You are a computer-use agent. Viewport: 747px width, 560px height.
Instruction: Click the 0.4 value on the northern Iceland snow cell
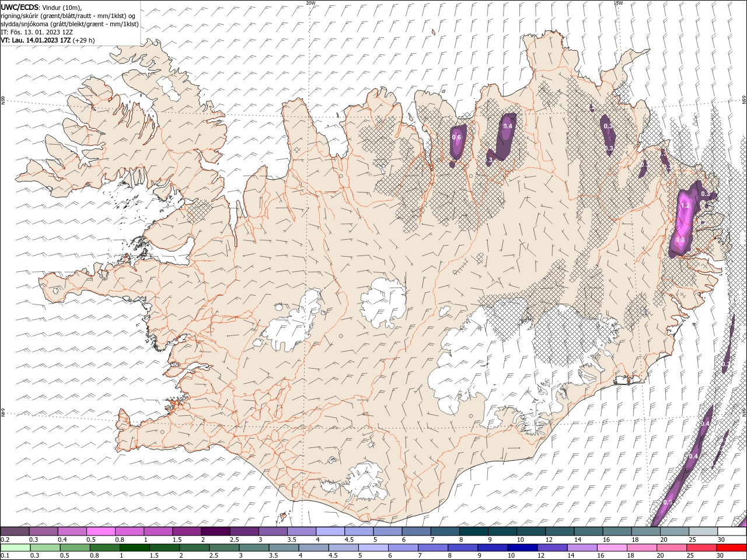[x=508, y=126]
